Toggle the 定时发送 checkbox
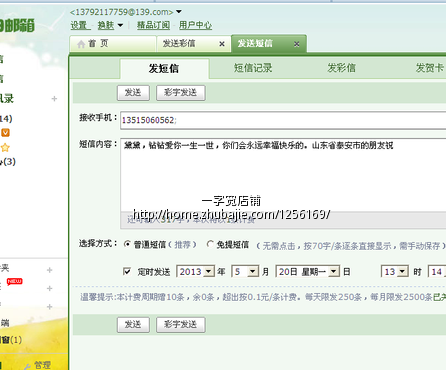This screenshot has width=446, height=370. (x=127, y=271)
